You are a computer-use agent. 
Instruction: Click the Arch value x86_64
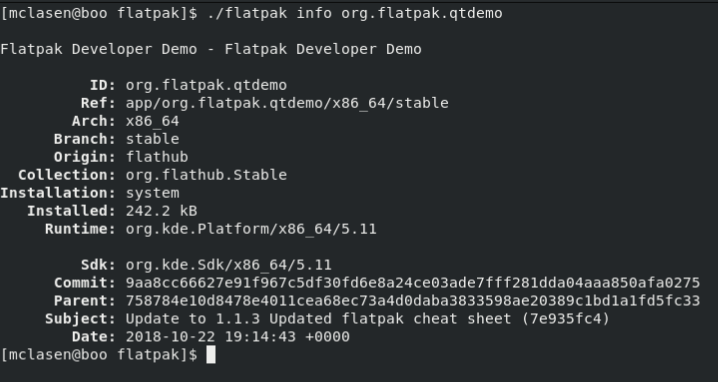click(152, 121)
